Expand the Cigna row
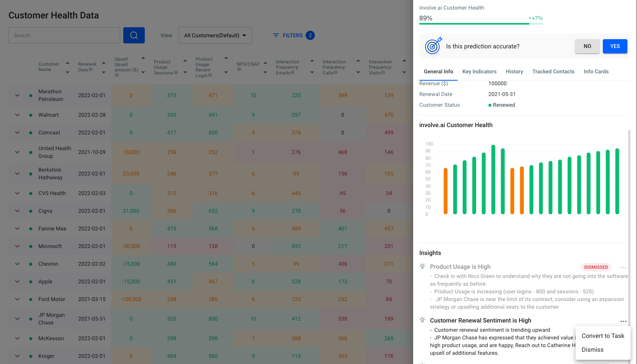Screen dimensions: 637x364 pos(17,211)
